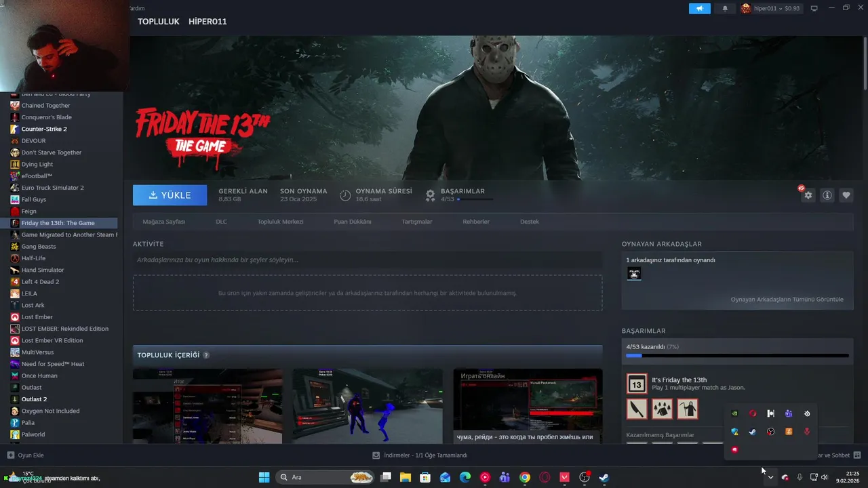The width and height of the screenshot is (868, 488).
Task: Open BAŞARIMLAR achievements gear icon in header
Action: coord(430,195)
